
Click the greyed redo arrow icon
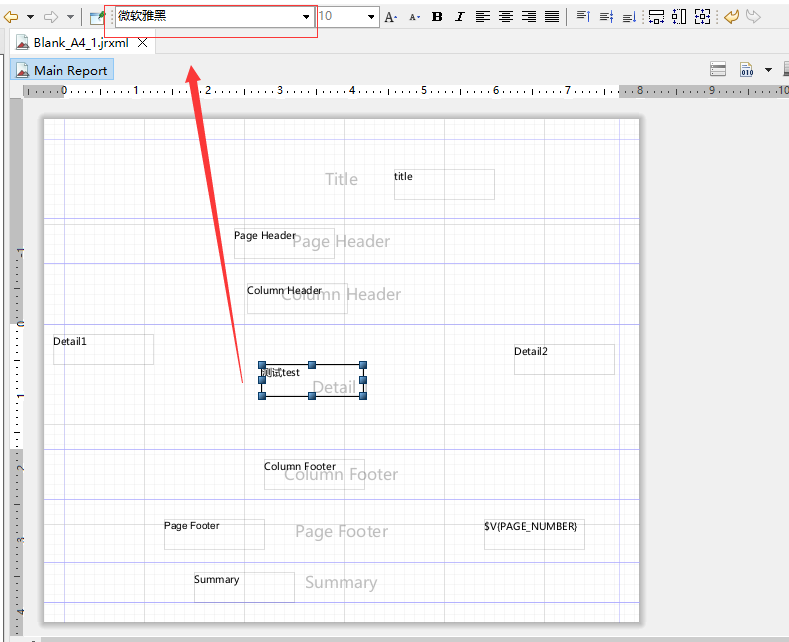pos(753,17)
